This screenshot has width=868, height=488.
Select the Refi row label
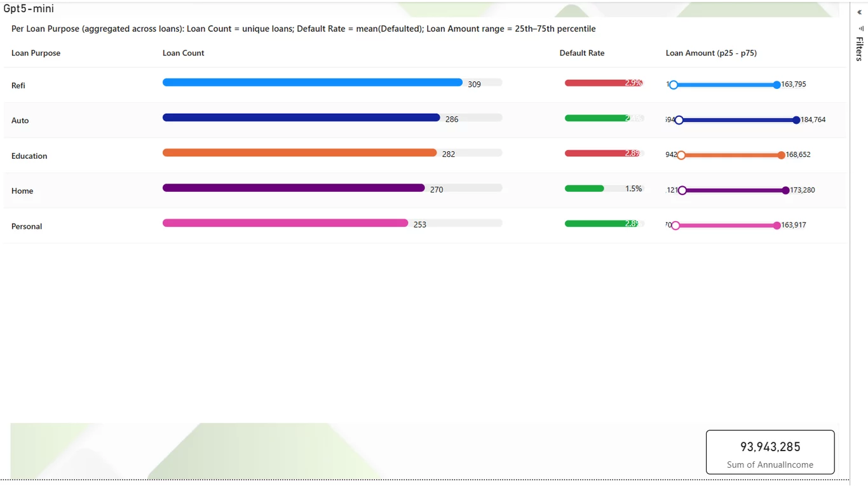18,85
